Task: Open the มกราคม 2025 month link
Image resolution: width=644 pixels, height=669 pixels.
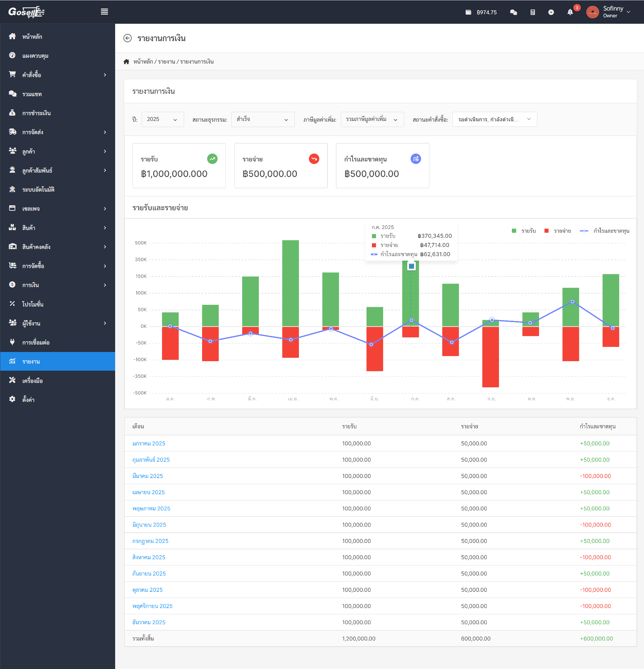Action: pos(149,443)
